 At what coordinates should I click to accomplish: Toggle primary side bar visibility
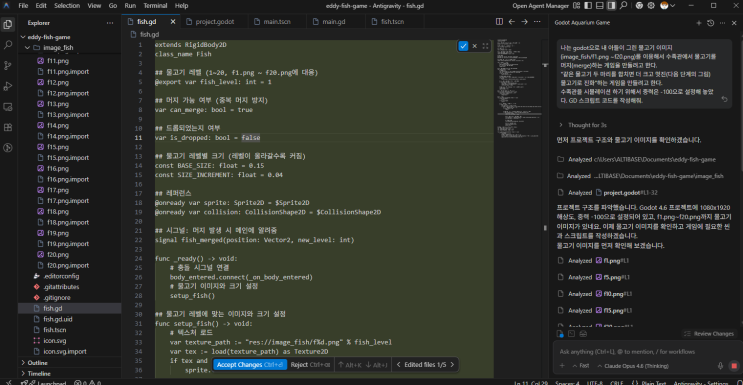pos(588,6)
